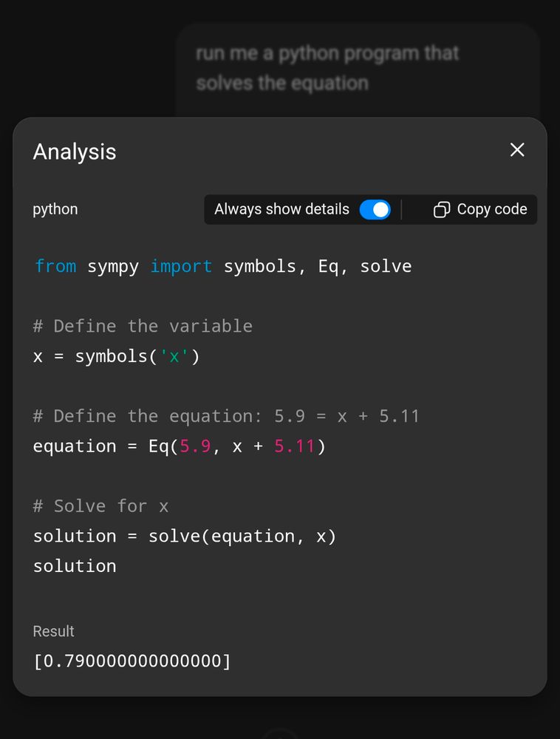Viewport: 560px width, 739px height.
Task: Click the Always show details label
Action: tap(281, 209)
